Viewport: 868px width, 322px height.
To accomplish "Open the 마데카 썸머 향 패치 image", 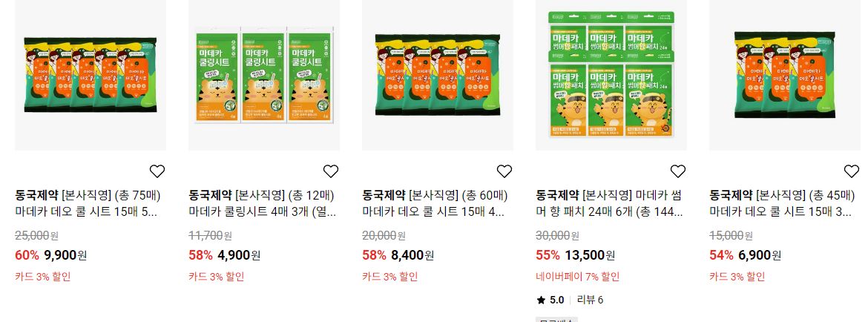I will [611, 75].
